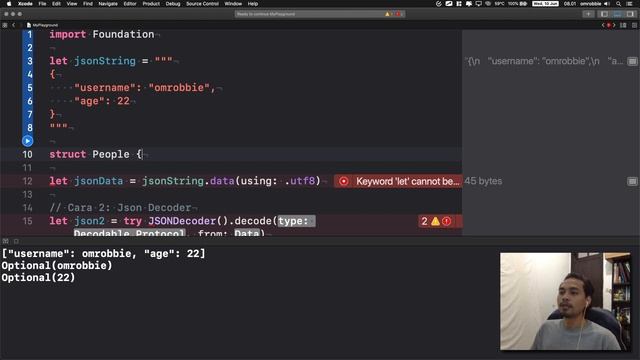Open the Window menu
Viewport: 640px width, 360px height.
point(233,4)
